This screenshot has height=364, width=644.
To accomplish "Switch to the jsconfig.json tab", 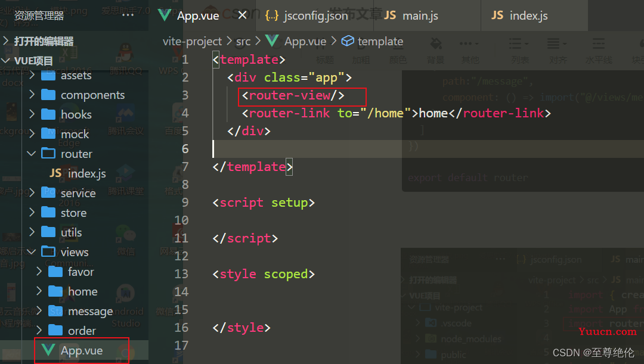I will [x=315, y=15].
